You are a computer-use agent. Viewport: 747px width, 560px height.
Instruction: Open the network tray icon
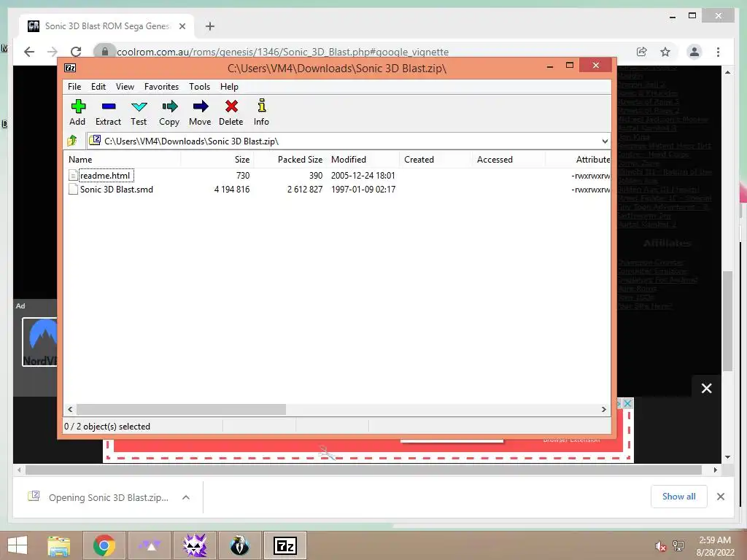(x=678, y=546)
